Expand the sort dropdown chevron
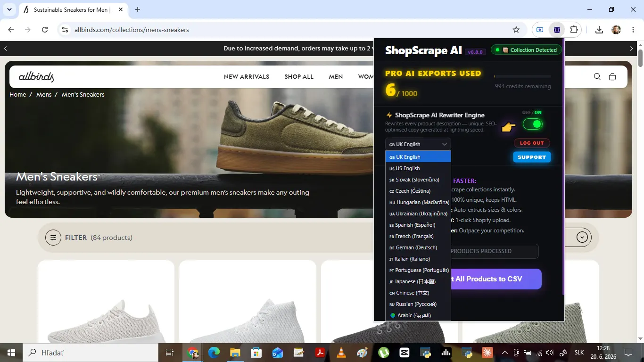 (583, 238)
